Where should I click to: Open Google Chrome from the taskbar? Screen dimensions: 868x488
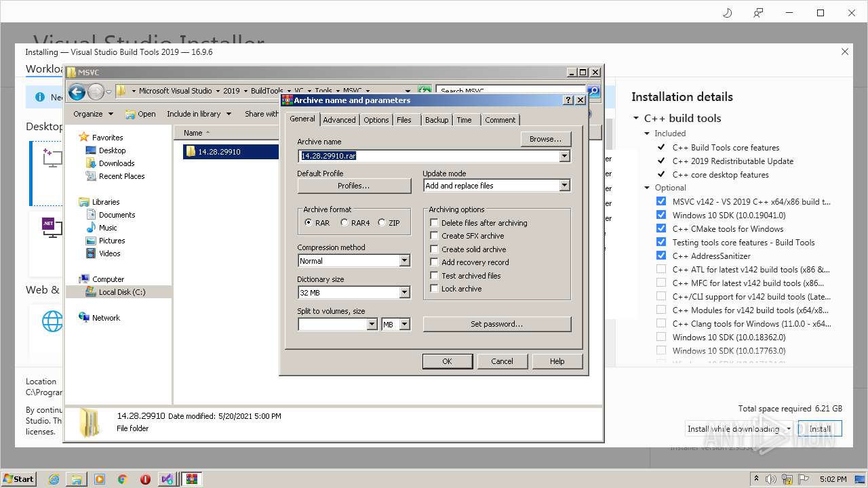[x=123, y=479]
